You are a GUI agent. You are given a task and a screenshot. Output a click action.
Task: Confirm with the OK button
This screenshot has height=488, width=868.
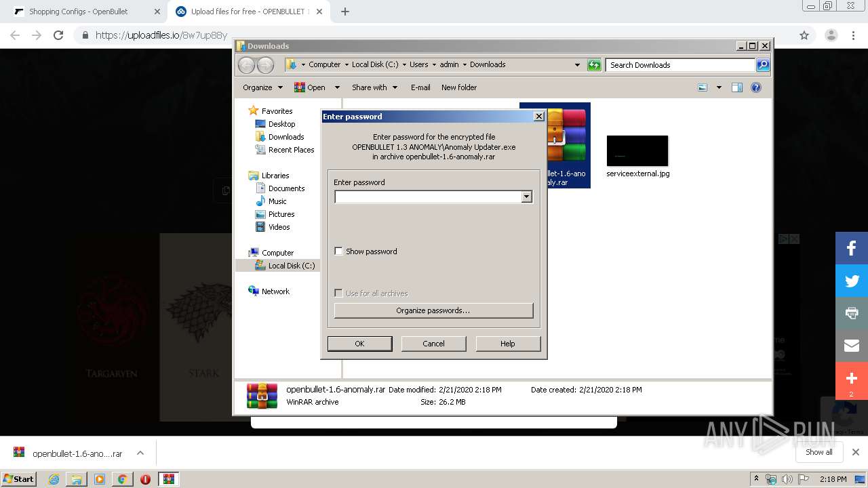tap(359, 344)
